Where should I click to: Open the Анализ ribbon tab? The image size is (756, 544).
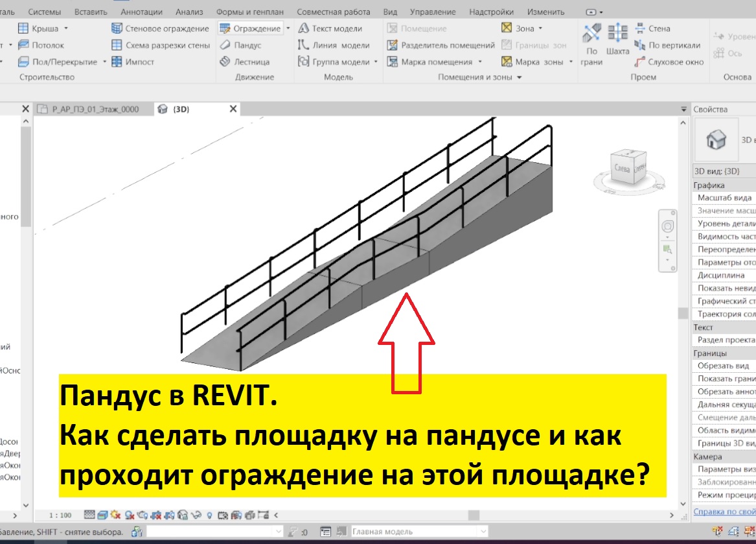click(x=189, y=12)
